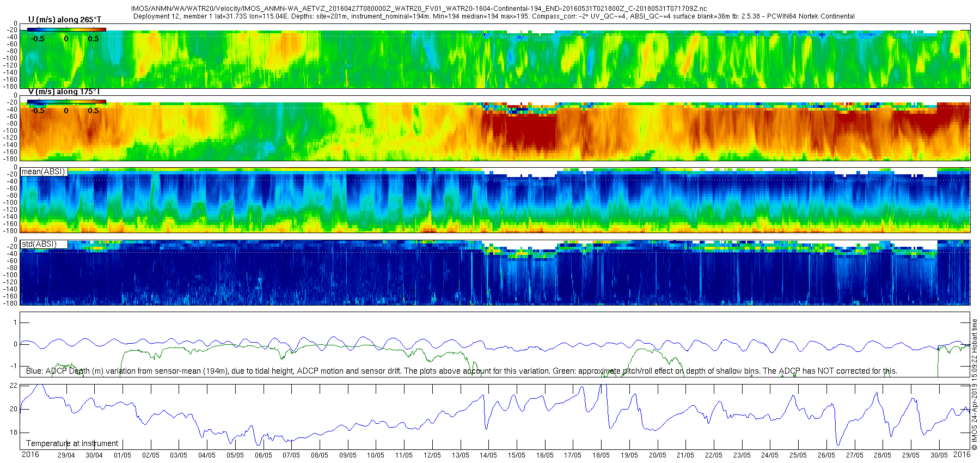The image size is (980, 463).
Task: Click the '29/05' date tick label
Action: [x=911, y=455]
